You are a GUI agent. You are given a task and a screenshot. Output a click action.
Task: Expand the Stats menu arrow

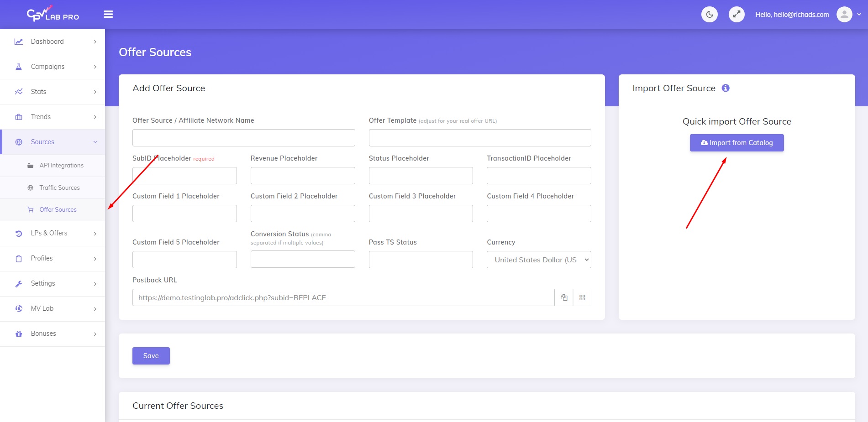(x=95, y=92)
